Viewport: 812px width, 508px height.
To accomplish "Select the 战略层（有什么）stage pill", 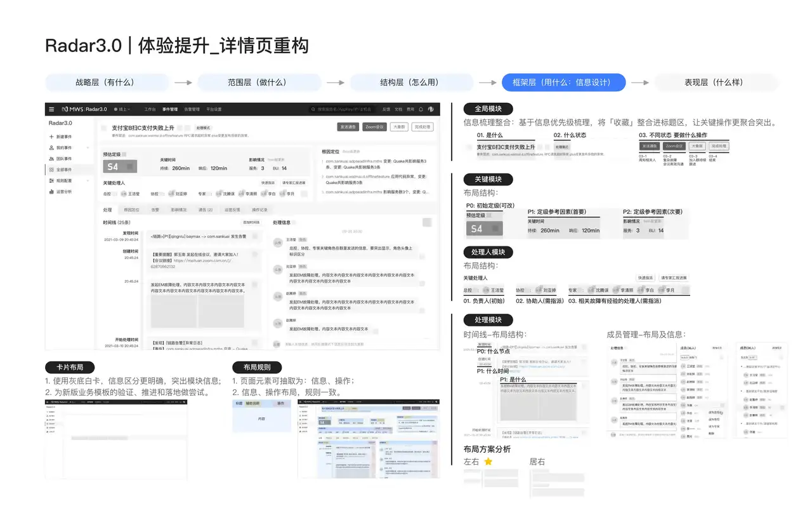I will [107, 83].
